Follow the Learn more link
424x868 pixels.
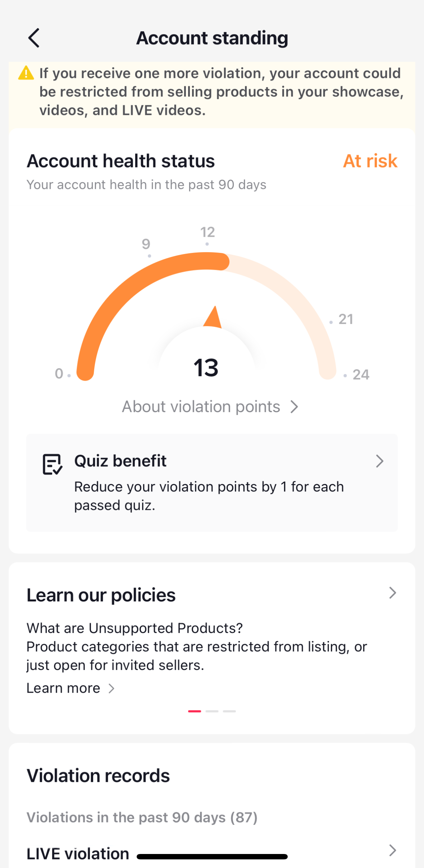64,688
